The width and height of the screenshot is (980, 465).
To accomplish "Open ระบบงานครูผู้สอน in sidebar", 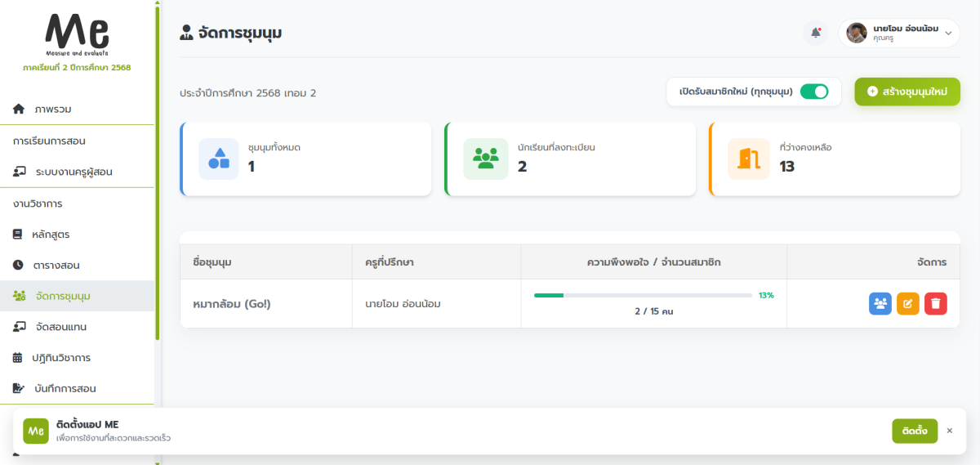I will (73, 172).
